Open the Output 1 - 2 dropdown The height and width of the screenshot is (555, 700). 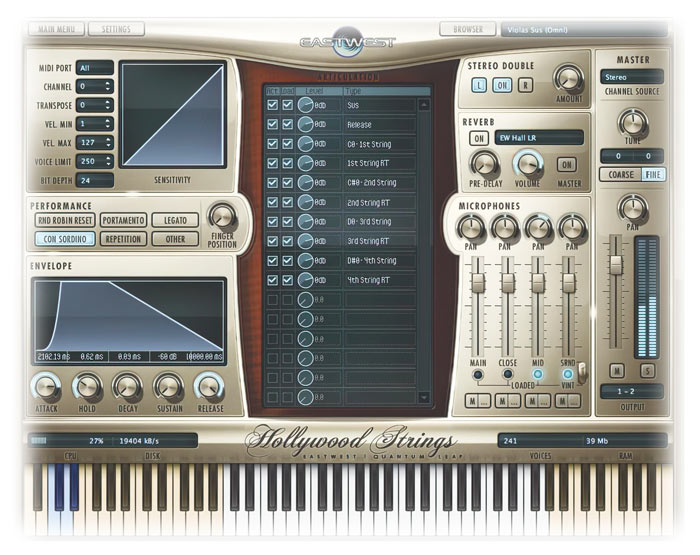tap(632, 391)
